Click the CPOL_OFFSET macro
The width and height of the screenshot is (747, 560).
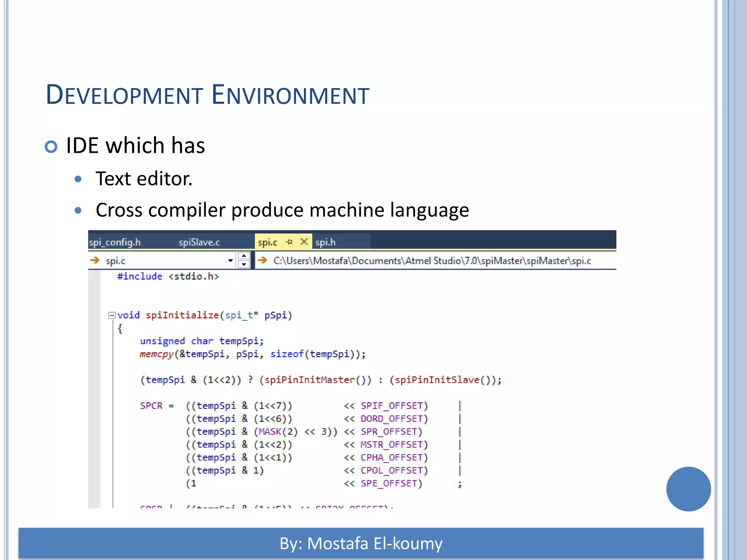pyautogui.click(x=392, y=470)
